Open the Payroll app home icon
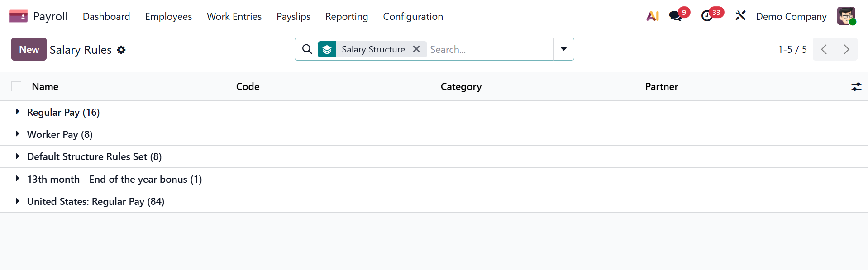Screen dimensions: 868x270 (18, 17)
